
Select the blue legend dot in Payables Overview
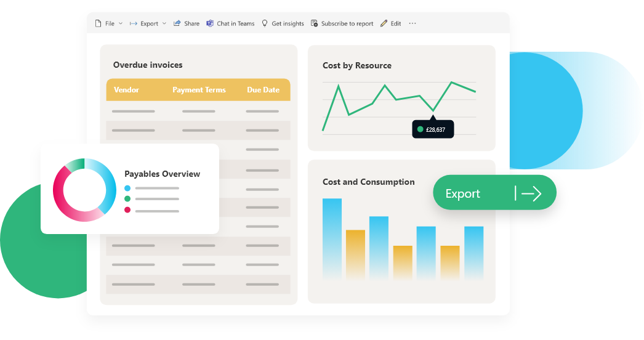click(x=127, y=188)
